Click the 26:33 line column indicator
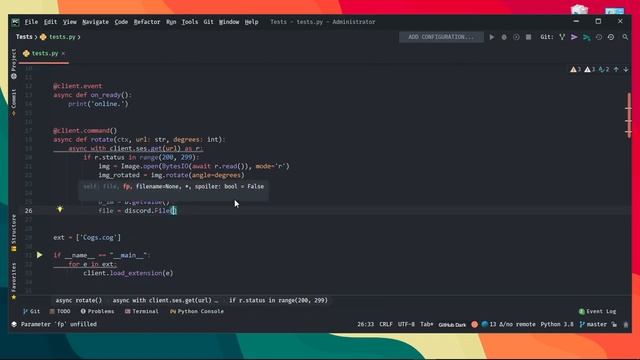 click(x=365, y=324)
